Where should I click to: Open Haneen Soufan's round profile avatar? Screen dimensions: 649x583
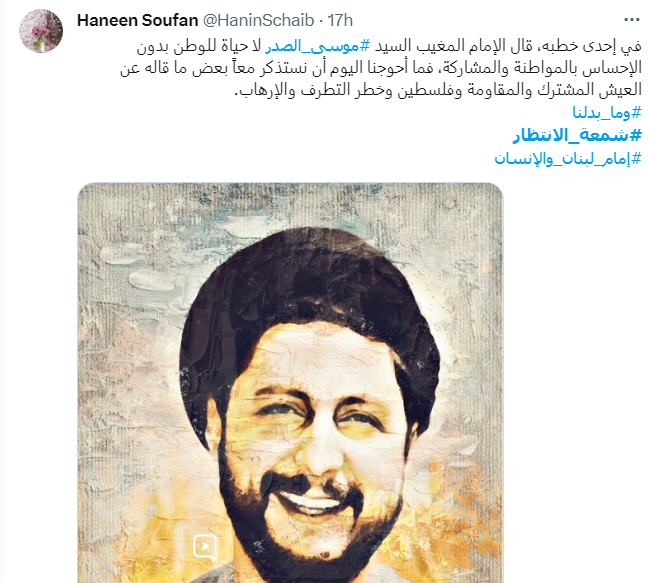pos(41,31)
